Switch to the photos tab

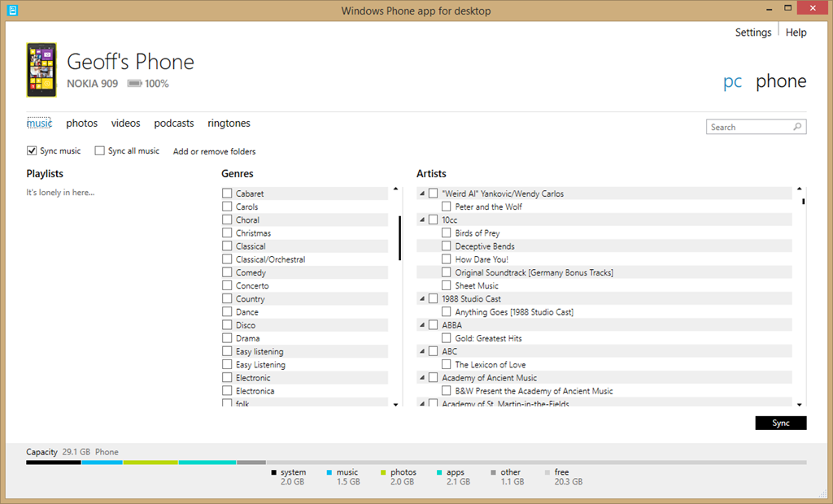pyautogui.click(x=81, y=124)
